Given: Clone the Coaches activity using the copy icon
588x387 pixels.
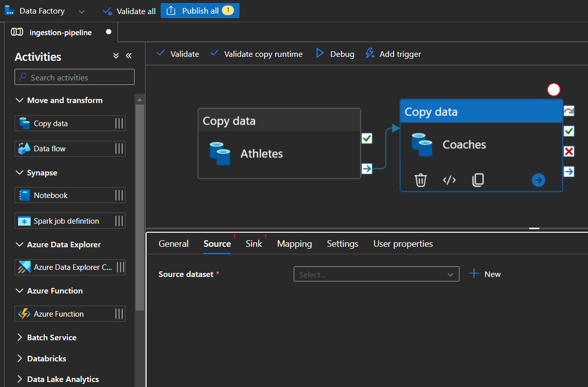Looking at the screenshot, I should (x=478, y=180).
